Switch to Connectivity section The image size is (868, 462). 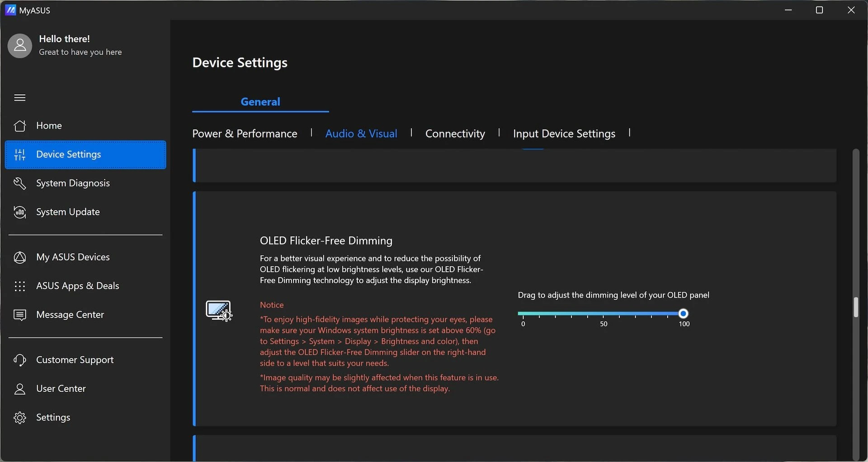point(455,133)
